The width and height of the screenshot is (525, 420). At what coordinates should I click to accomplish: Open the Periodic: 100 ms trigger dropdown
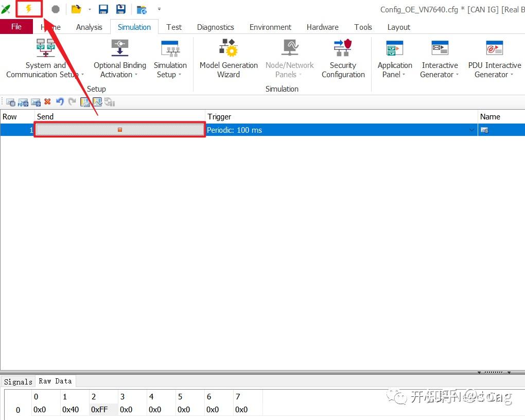[x=471, y=130]
